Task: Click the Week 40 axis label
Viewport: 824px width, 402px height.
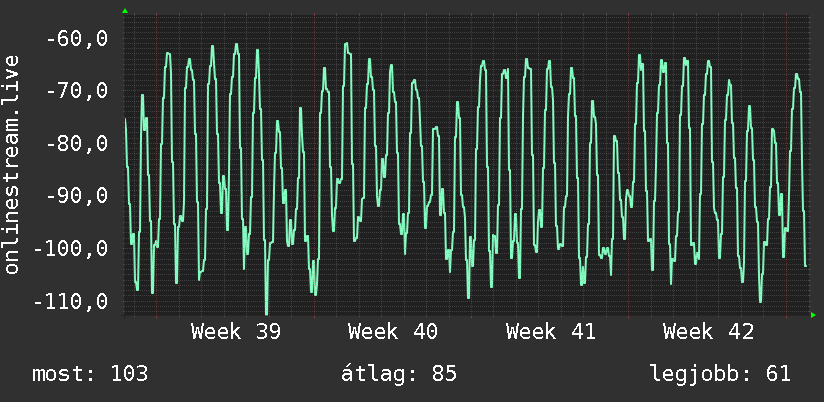Action: (x=393, y=332)
